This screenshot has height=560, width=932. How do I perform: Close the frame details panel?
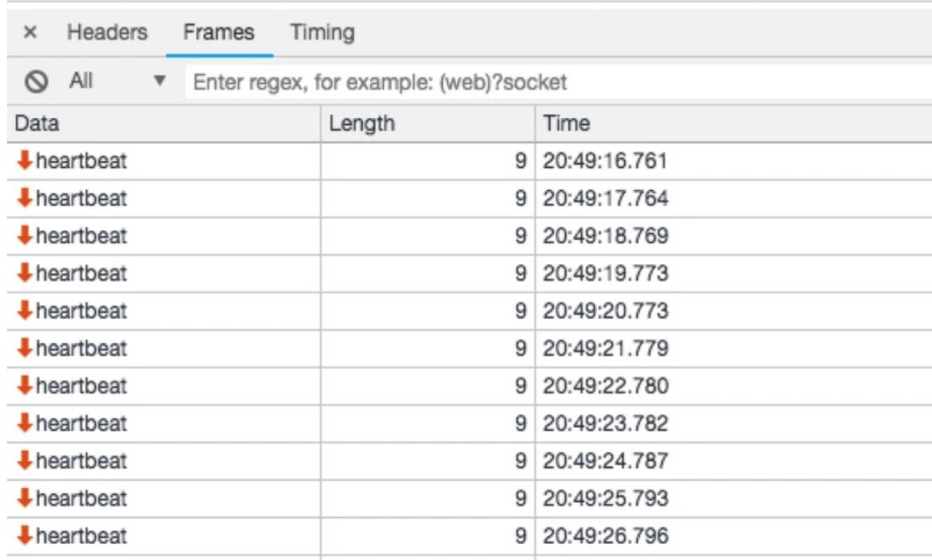pos(29,33)
